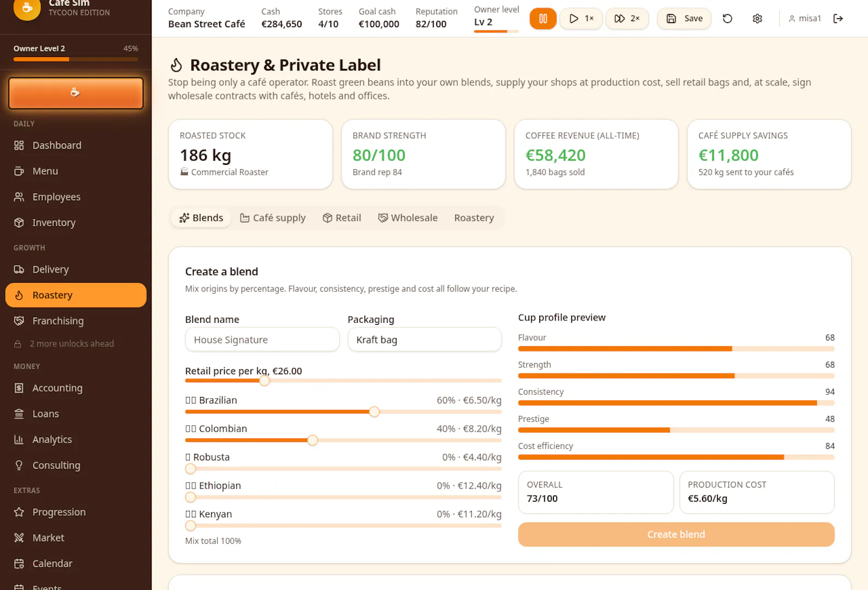Screen dimensions: 868x590
Task: Set game speed to 1×
Action: (x=581, y=19)
